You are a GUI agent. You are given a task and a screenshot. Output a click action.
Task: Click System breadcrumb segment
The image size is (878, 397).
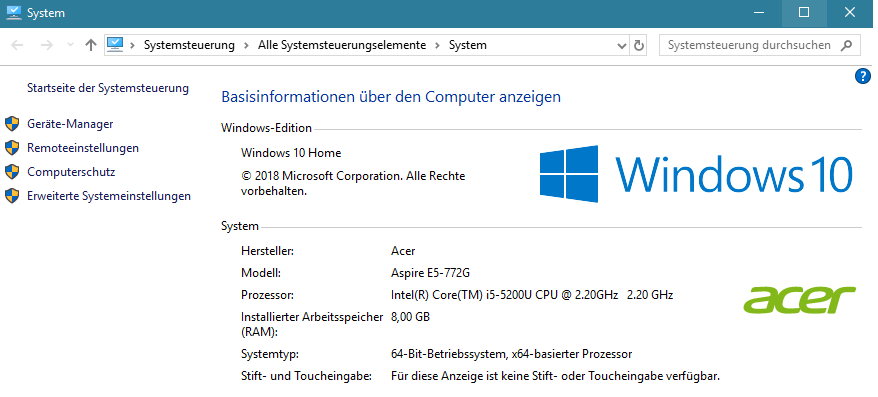[468, 45]
